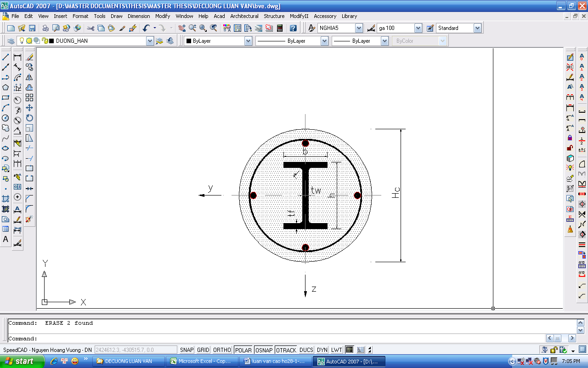Select the Rotate modify tool
The width and height of the screenshot is (588, 368).
[x=29, y=118]
